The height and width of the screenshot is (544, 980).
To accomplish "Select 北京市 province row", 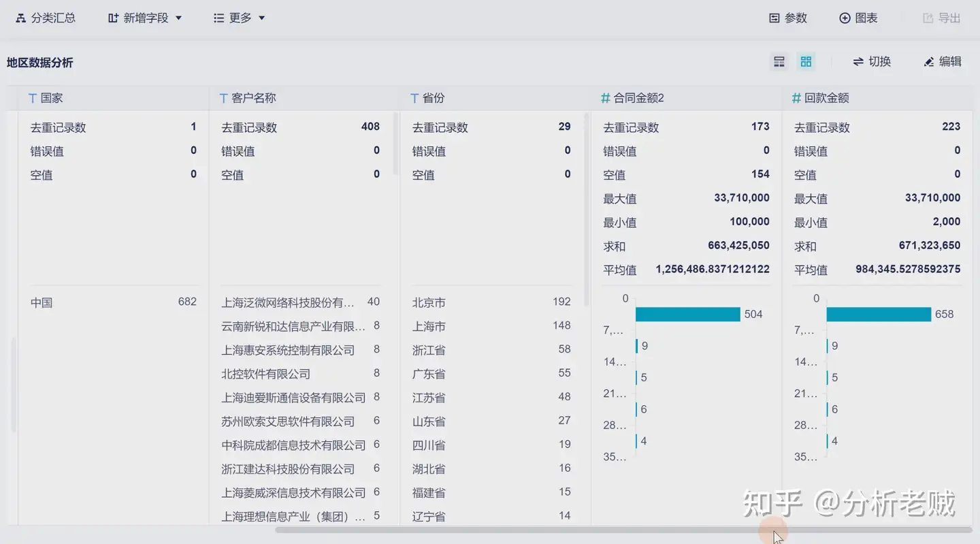I will coord(491,302).
